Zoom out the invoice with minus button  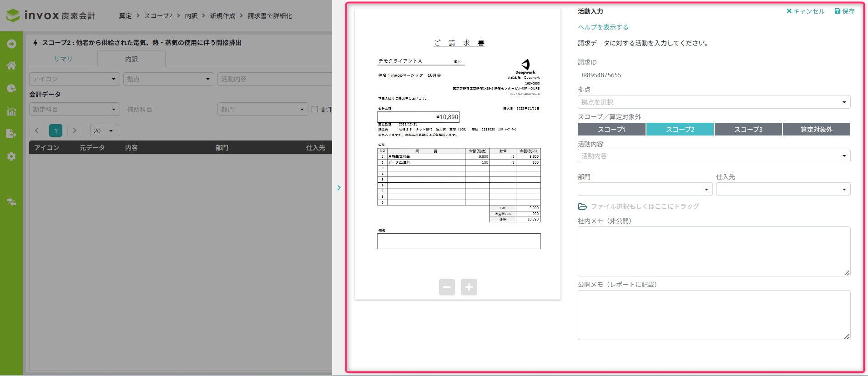click(447, 287)
